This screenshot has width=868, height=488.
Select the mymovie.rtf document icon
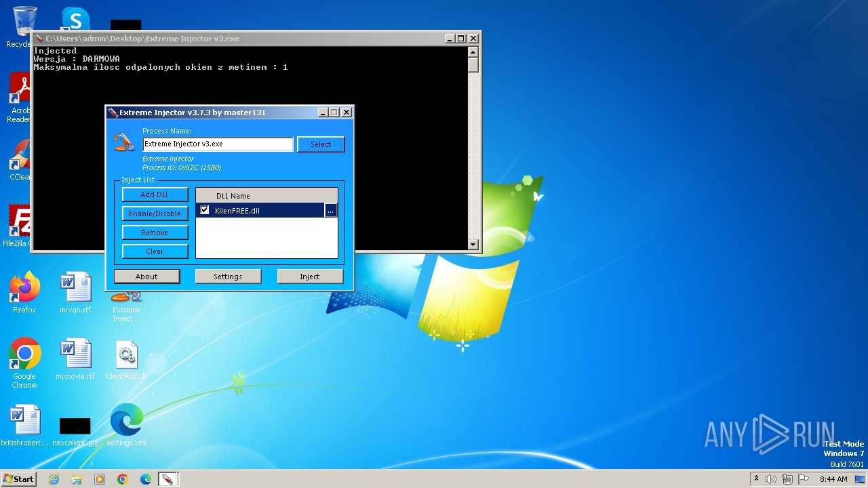tap(75, 359)
